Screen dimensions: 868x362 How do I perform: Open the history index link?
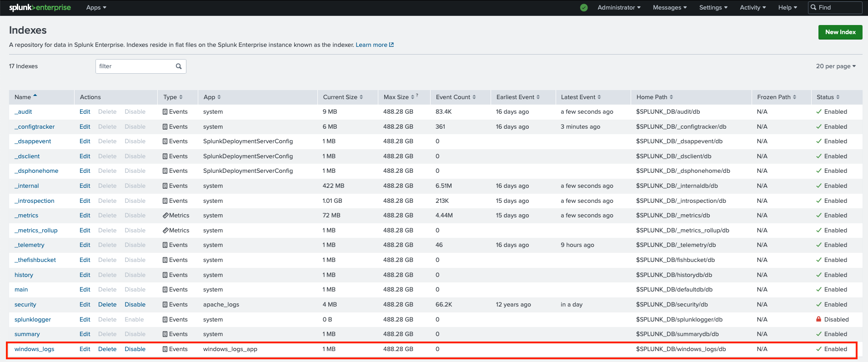24,275
